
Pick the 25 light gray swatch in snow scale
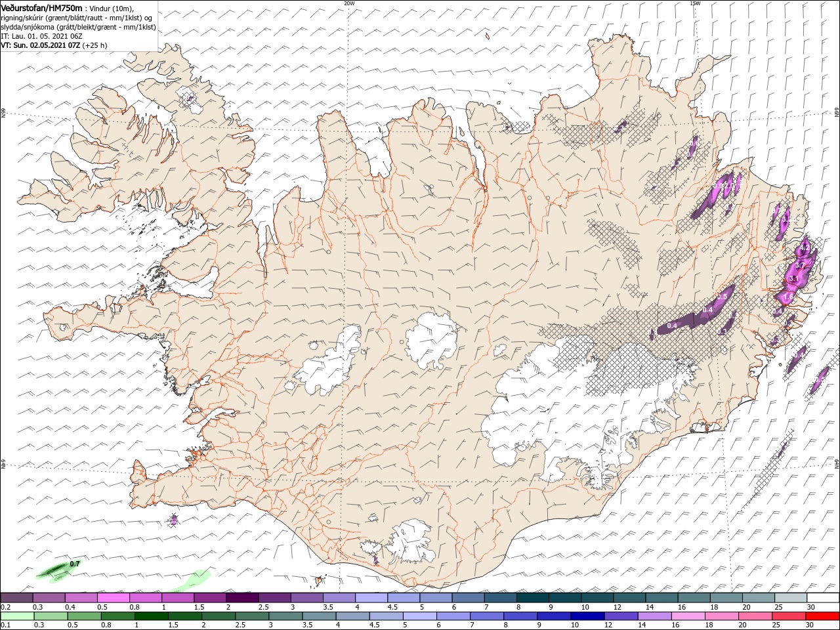click(791, 597)
